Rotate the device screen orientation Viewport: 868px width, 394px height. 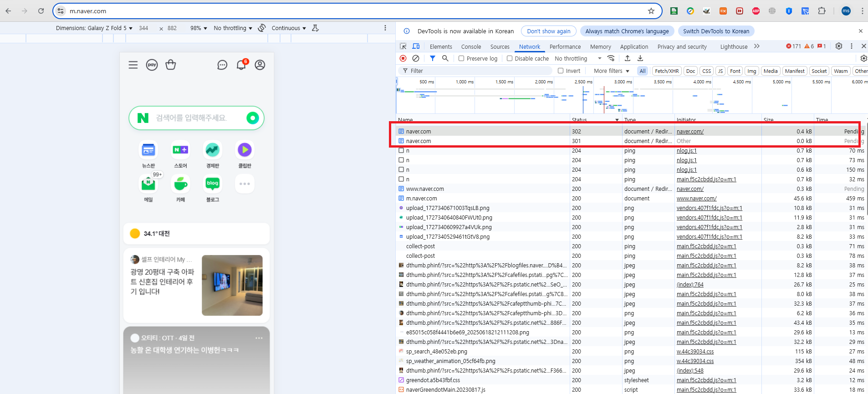(x=262, y=28)
